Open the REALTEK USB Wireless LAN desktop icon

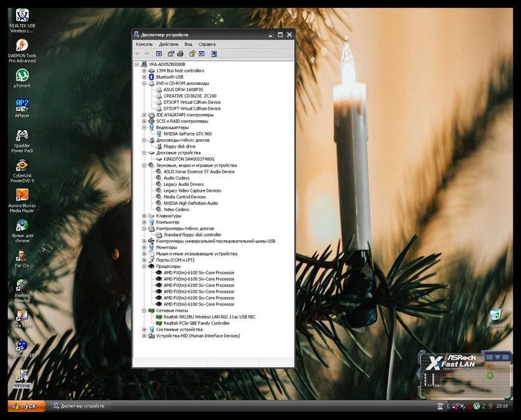[22, 21]
